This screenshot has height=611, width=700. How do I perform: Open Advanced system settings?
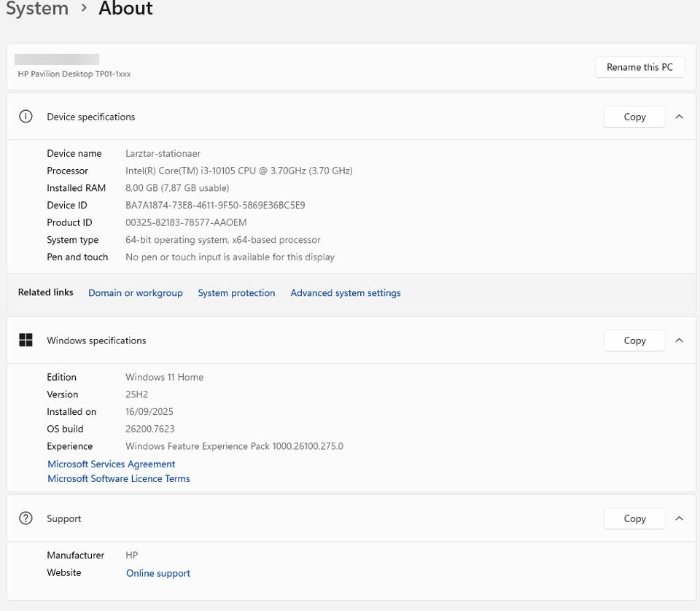click(346, 293)
